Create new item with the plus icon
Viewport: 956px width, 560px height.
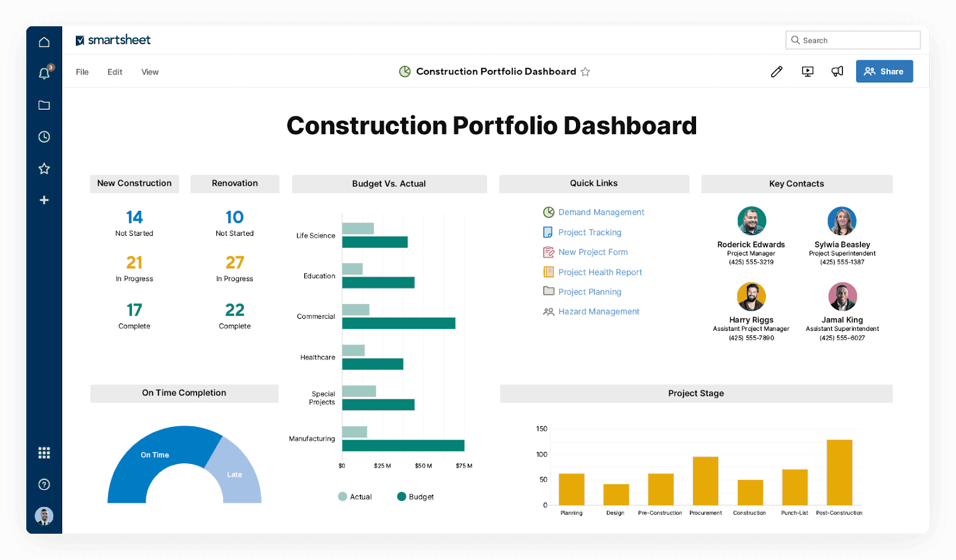click(x=44, y=199)
